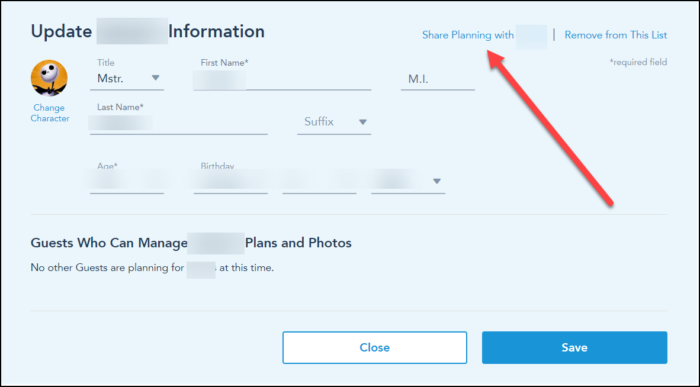Click the Guests Who Can Manage heading
This screenshot has height=387, width=700.
click(191, 243)
